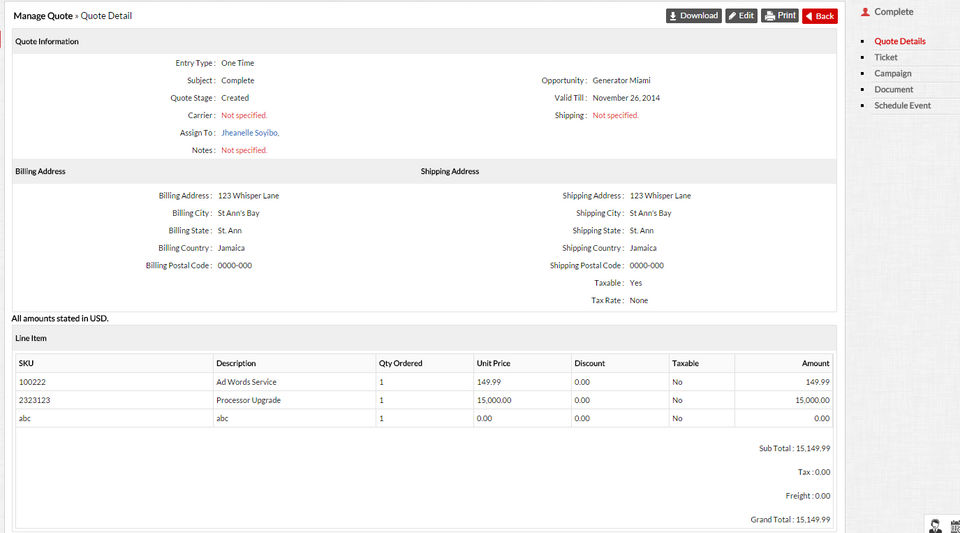Click Carrier Not specified value
This screenshot has height=533, width=960.
(244, 115)
